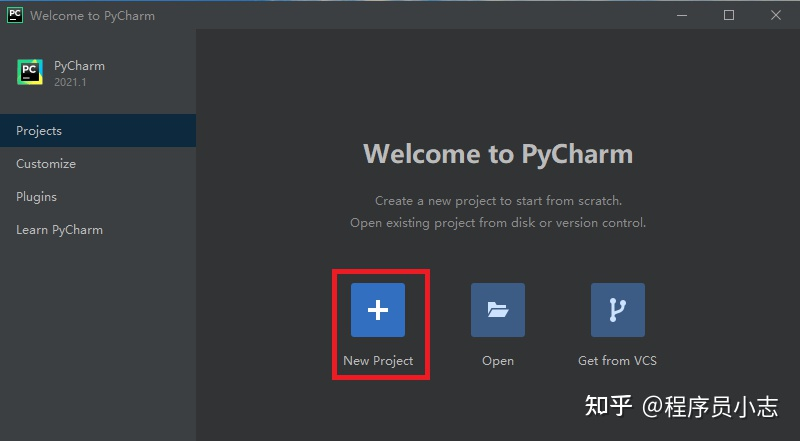Click the Open label under the folder icon
This screenshot has width=800, height=441.
(498, 361)
